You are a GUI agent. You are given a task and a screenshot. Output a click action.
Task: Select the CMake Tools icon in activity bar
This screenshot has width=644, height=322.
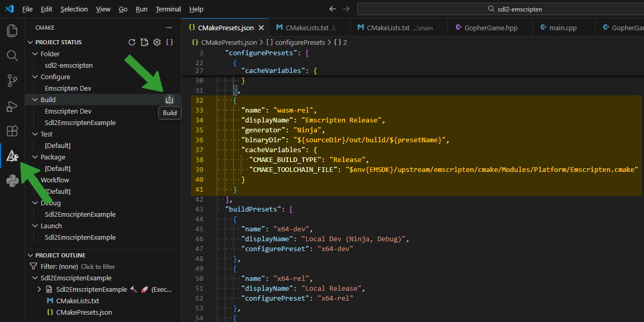pos(12,156)
